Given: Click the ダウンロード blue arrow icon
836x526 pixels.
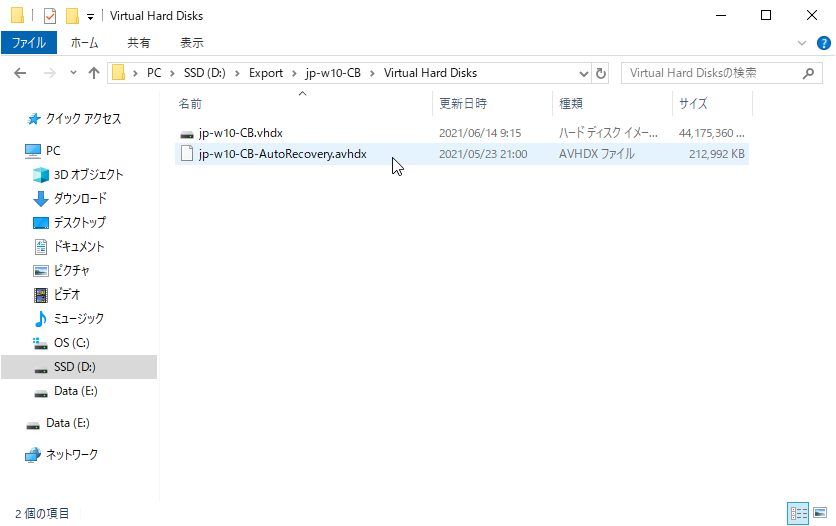Looking at the screenshot, I should 41,199.
